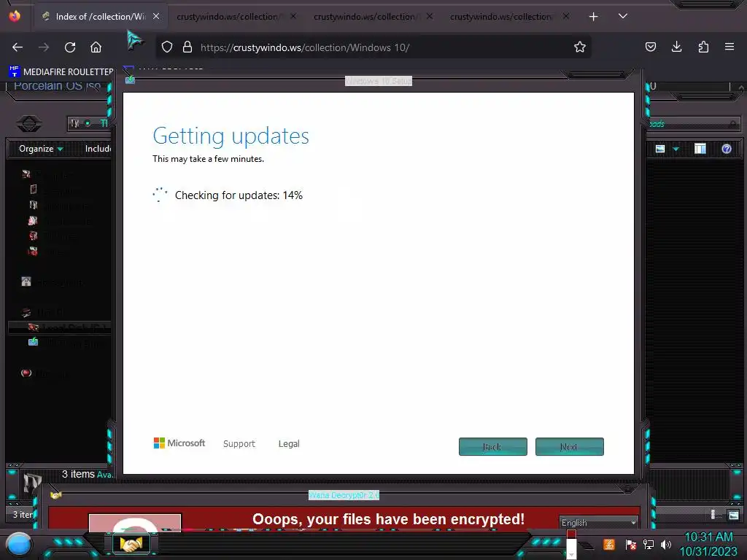Click the site padlock icon

click(x=187, y=47)
